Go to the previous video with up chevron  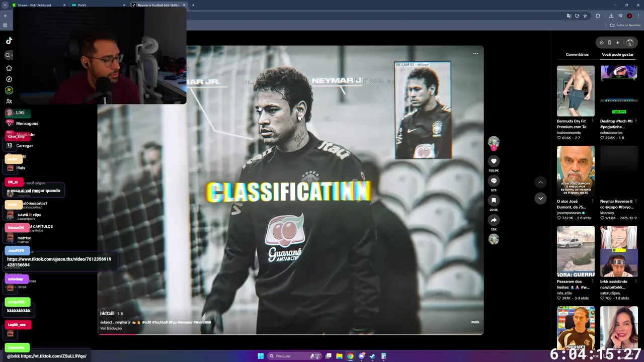point(540,182)
